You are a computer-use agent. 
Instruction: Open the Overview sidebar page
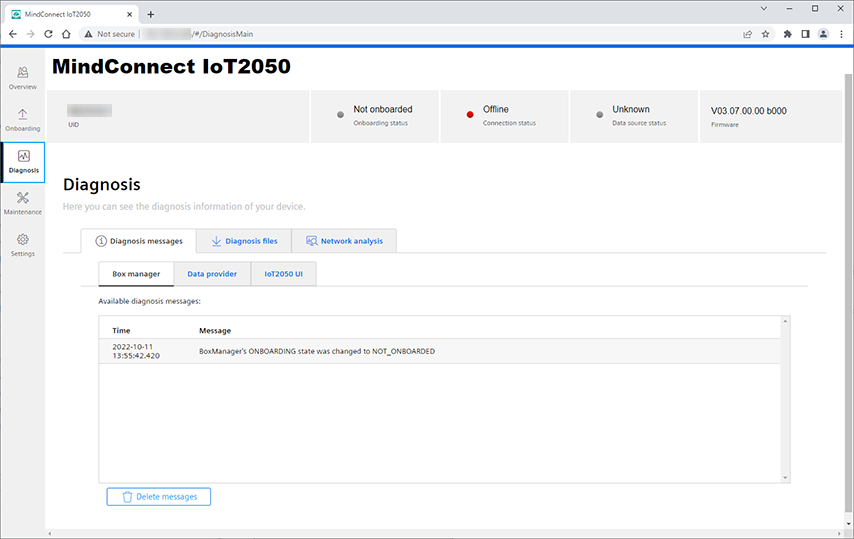tap(22, 78)
